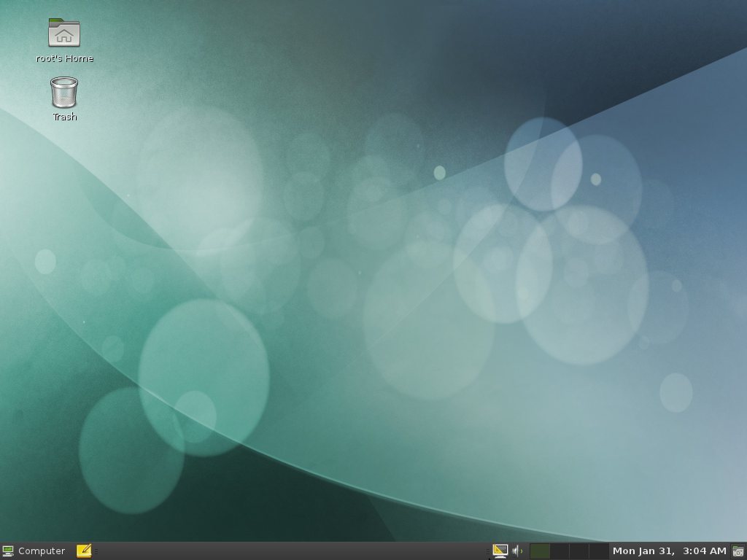Switch to the first workspace
The width and height of the screenshot is (747, 560).
(540, 551)
